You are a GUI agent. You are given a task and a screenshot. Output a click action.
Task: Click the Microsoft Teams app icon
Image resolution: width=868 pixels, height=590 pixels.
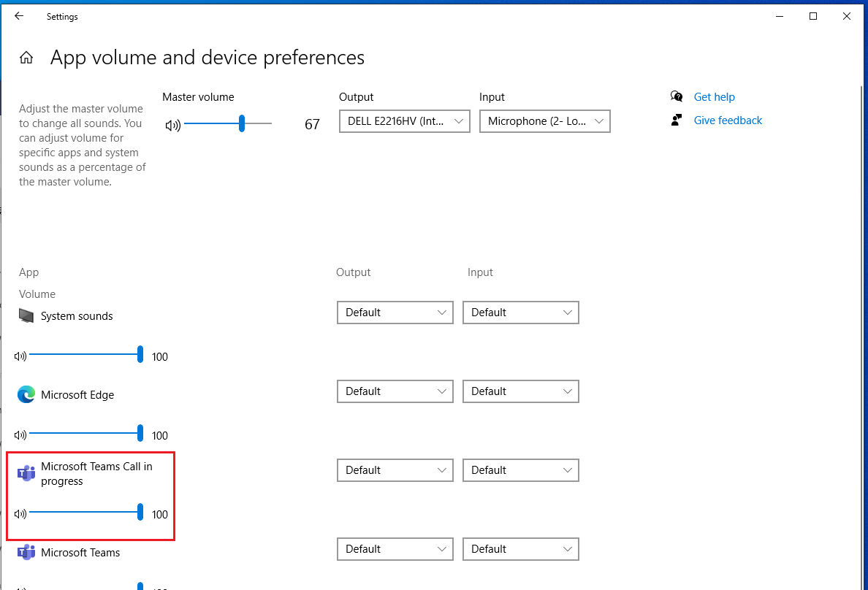26,552
